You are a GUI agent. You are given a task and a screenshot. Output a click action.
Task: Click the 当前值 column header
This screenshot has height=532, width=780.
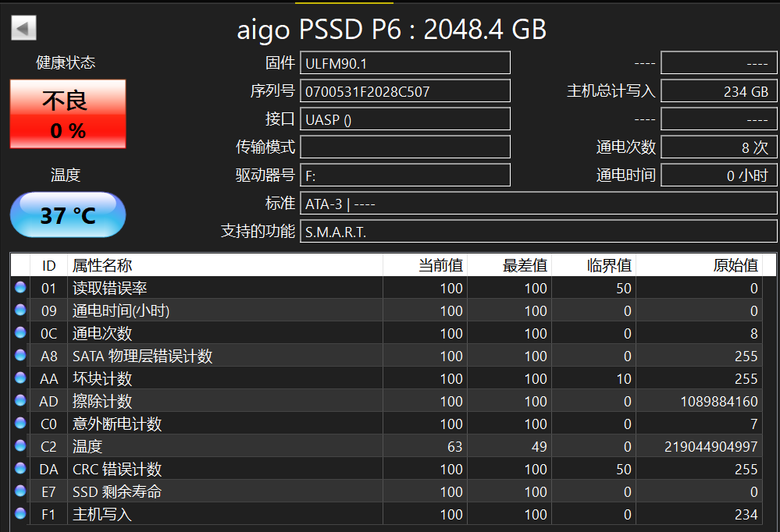click(426, 265)
